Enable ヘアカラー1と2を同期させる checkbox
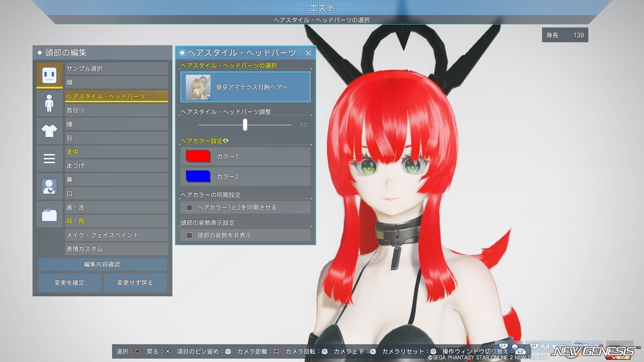This screenshot has width=644, height=362. click(189, 207)
